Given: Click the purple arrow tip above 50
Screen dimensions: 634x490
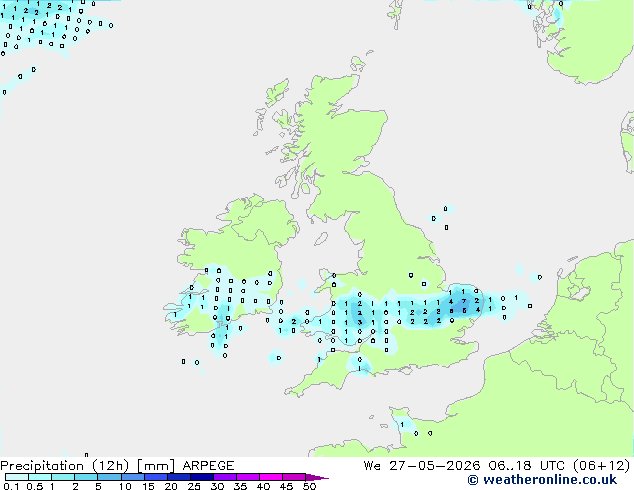Looking at the screenshot, I should [317, 477].
